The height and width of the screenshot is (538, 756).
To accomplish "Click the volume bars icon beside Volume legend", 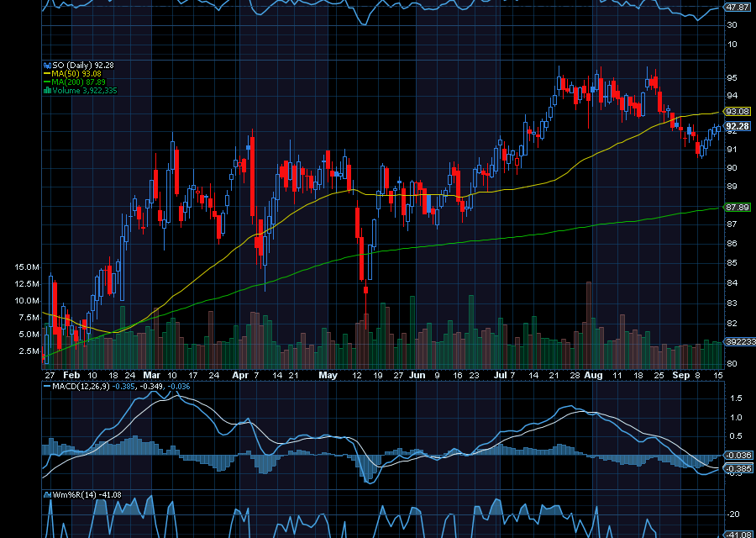I will pos(47,90).
